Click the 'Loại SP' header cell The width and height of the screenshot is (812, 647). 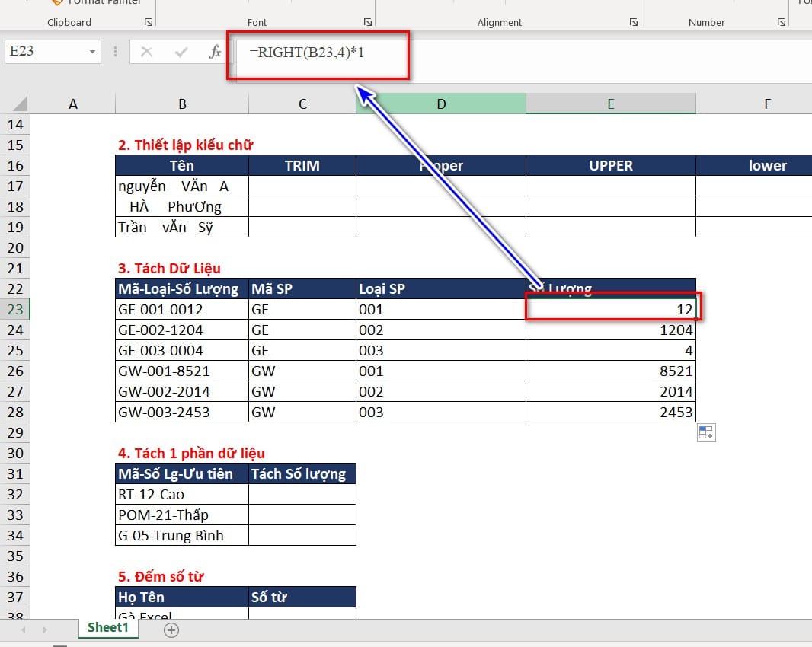[441, 288]
